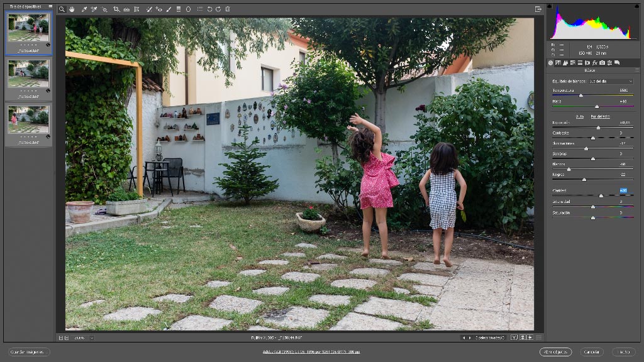
Task: Click the Auto link
Action: [579, 116]
